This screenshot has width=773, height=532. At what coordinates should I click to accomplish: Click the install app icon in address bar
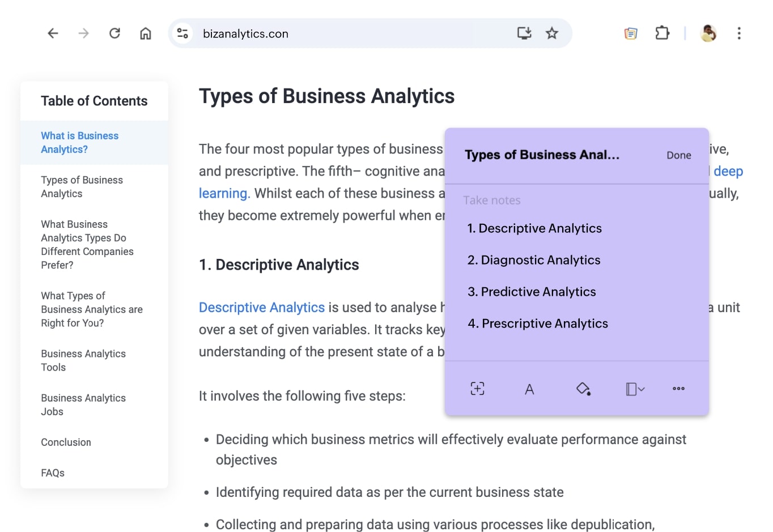click(524, 33)
